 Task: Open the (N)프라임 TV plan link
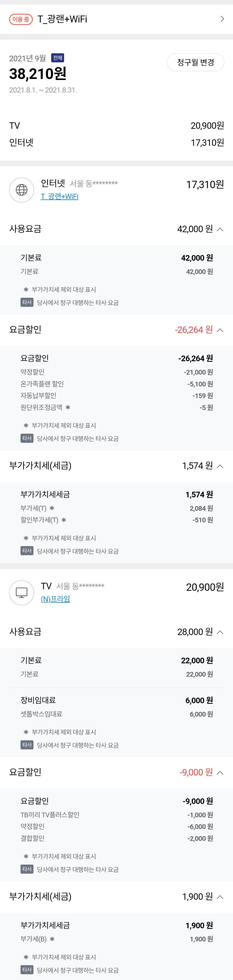(x=55, y=599)
